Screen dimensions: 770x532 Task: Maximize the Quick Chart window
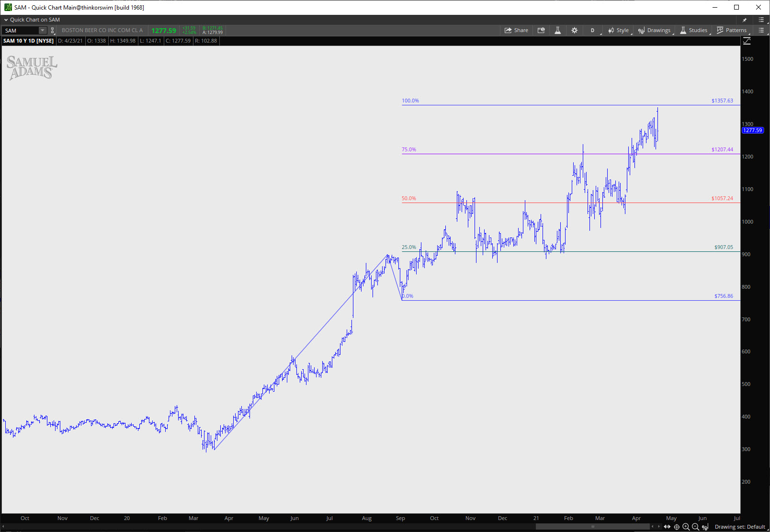736,7
